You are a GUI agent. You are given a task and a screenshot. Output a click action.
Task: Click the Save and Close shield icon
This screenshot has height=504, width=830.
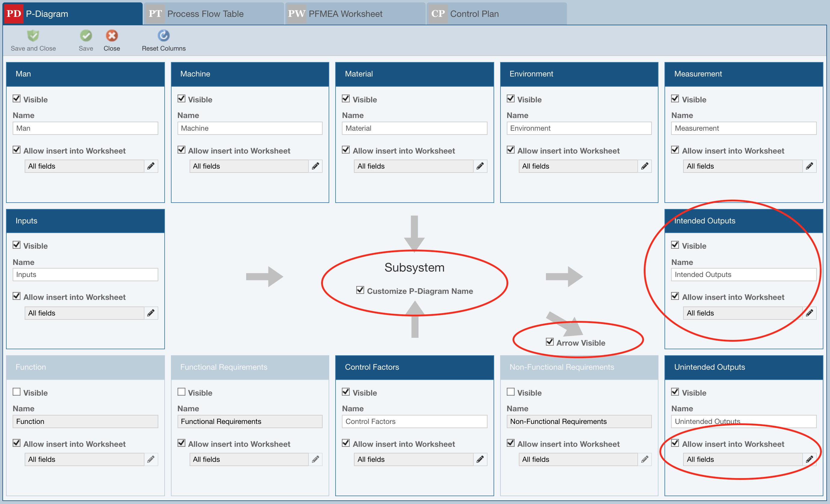(33, 36)
